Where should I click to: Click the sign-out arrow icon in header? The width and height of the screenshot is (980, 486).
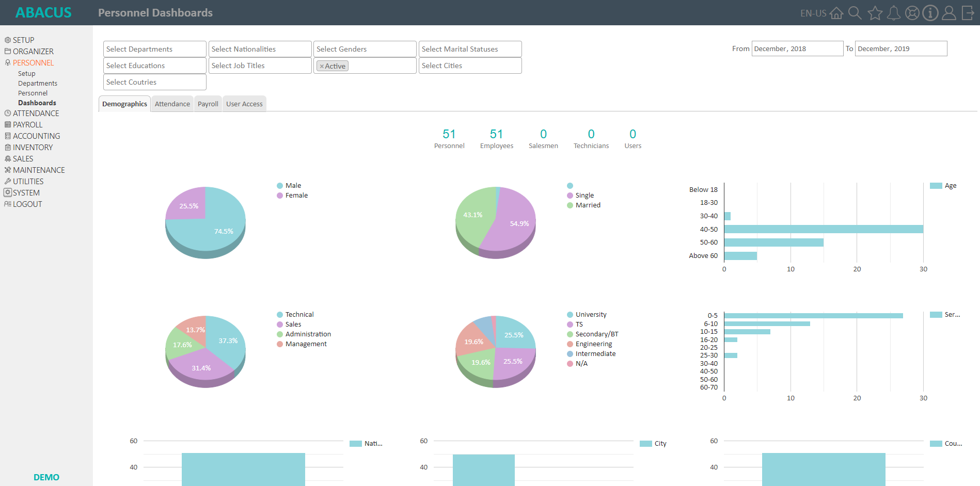(x=968, y=13)
